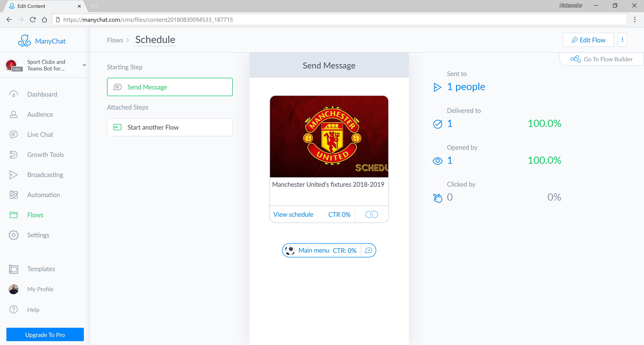The height and width of the screenshot is (345, 644).
Task: Click Manchester United's fixtures 2018-2019 title
Action: (328, 184)
